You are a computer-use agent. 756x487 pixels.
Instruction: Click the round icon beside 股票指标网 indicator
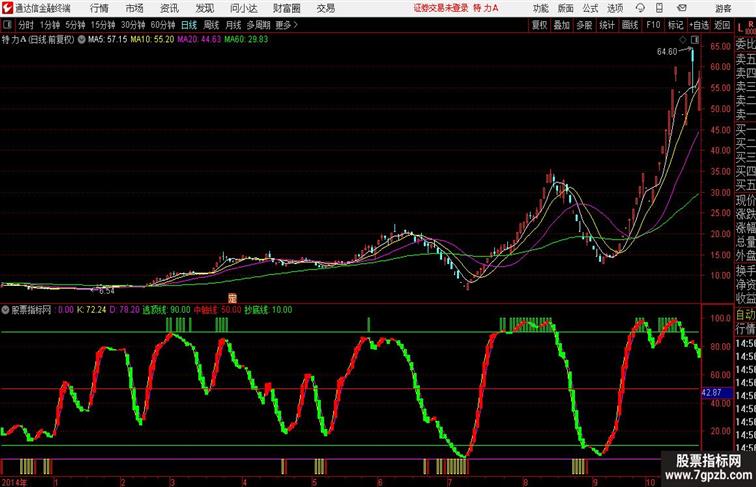(5, 310)
